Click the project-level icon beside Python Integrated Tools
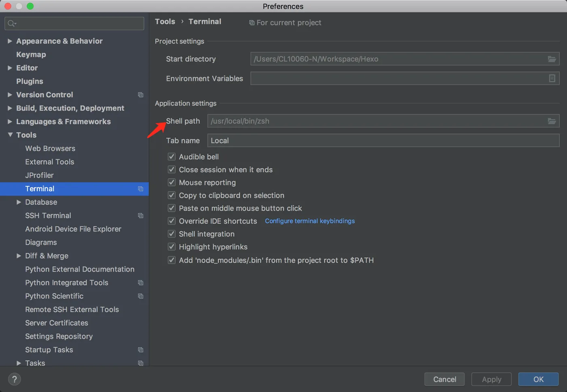Screen dimensions: 567x392 (x=141, y=283)
